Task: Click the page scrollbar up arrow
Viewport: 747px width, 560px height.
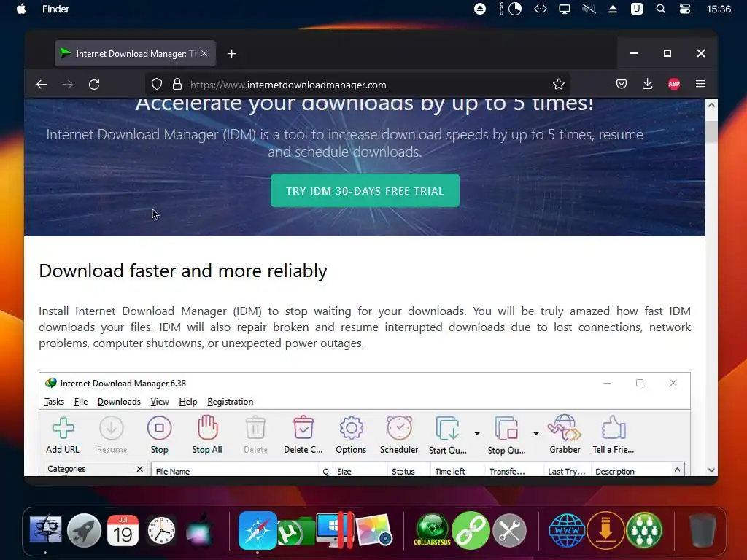Action: click(711, 105)
